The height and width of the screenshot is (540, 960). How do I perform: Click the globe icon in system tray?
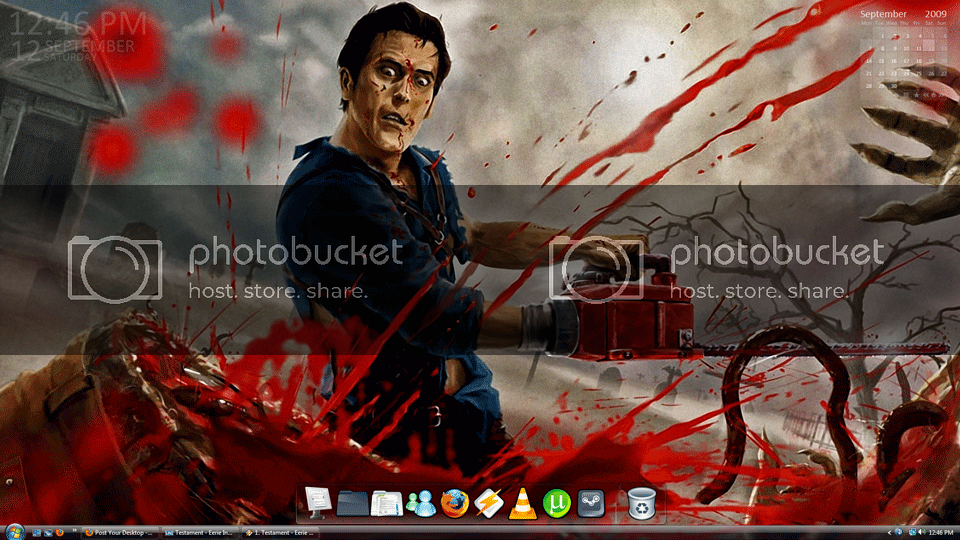899,533
